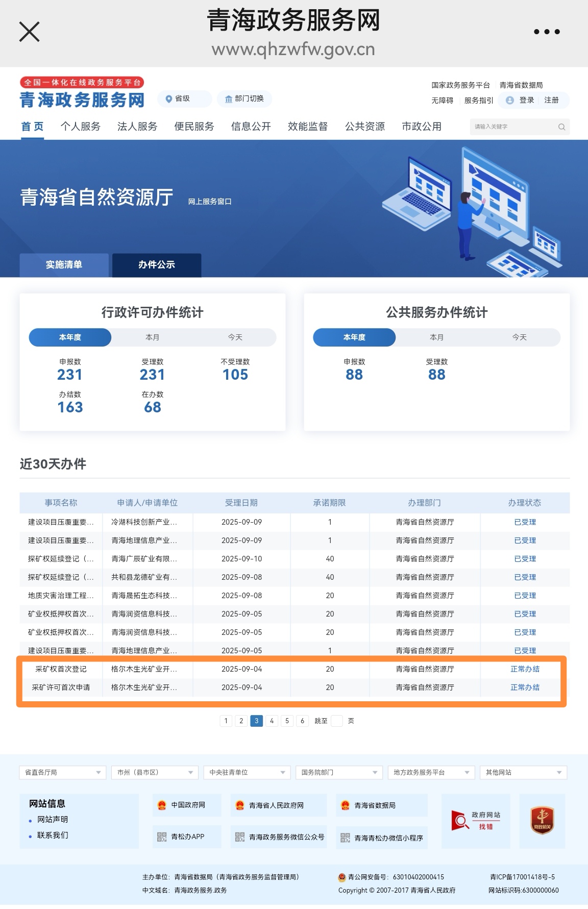Screen dimensions: 588x909
Task: Focus the keyword search input field
Action: (513, 127)
